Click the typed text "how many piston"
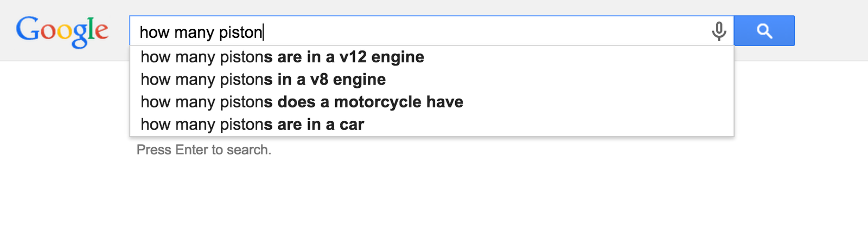868x228 pixels. click(201, 32)
